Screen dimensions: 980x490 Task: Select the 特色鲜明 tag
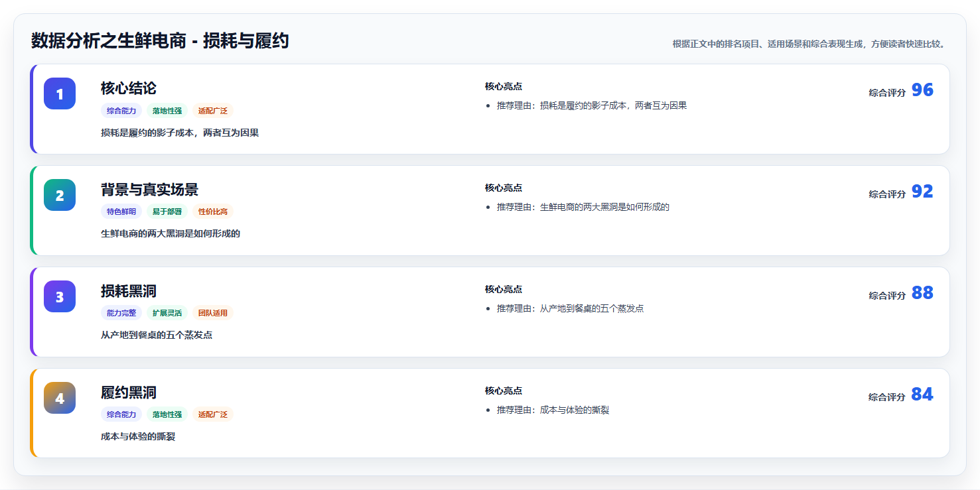pos(121,212)
